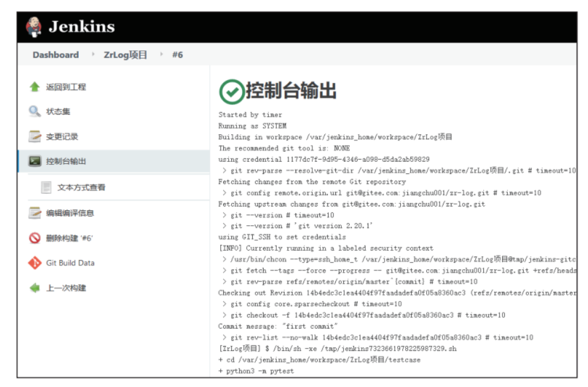
Task: Click the 'Commit message: first commit' line
Action: click(x=278, y=326)
